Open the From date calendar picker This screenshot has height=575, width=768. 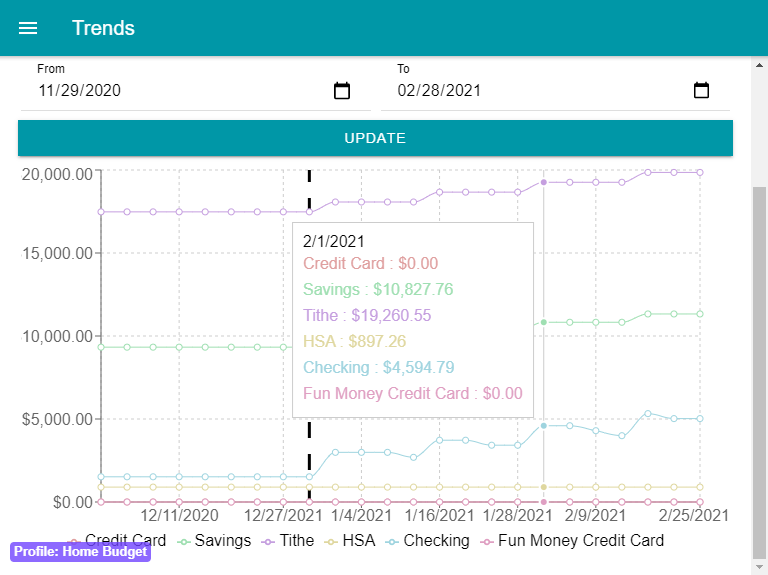[x=342, y=91]
